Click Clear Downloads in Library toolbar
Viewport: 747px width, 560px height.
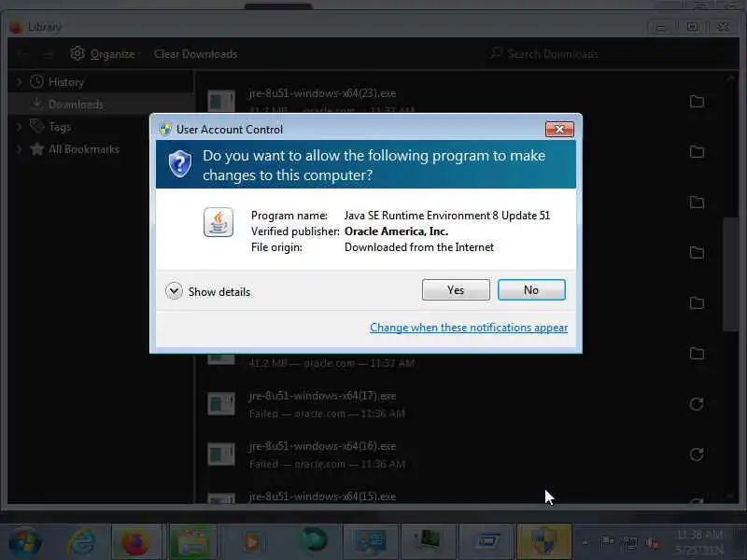(x=195, y=54)
